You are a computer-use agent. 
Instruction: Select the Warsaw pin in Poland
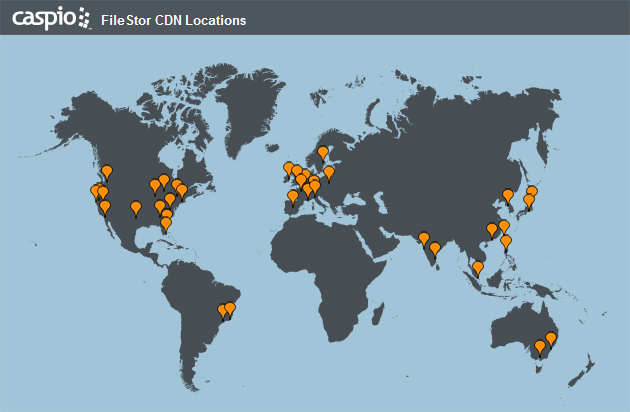(329, 172)
